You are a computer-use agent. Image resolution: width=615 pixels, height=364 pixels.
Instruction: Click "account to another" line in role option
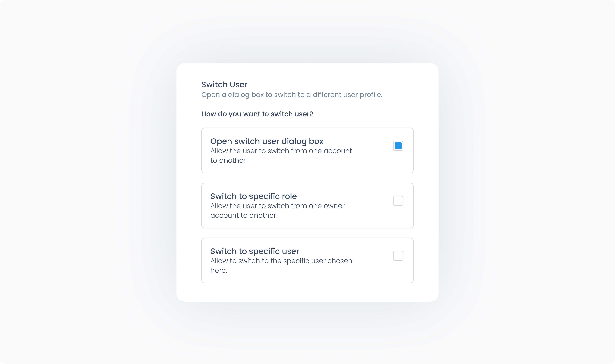pos(243,215)
